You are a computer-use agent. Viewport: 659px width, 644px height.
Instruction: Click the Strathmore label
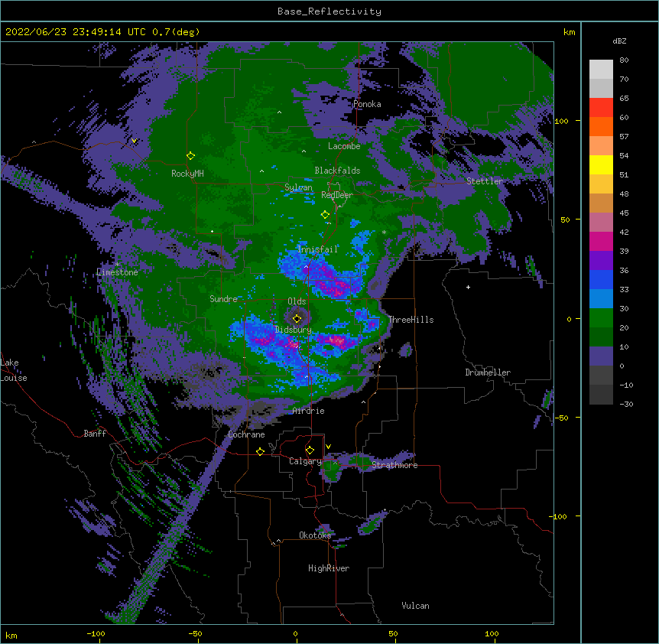(x=394, y=465)
